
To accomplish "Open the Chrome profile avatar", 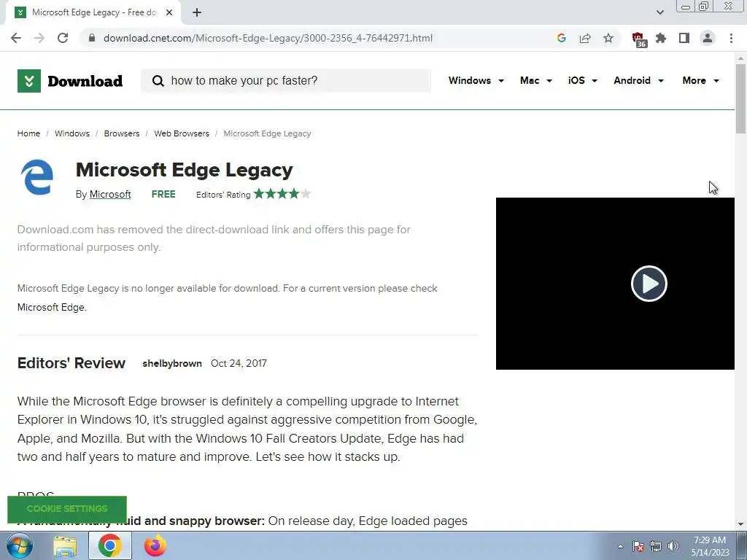I will pyautogui.click(x=708, y=38).
